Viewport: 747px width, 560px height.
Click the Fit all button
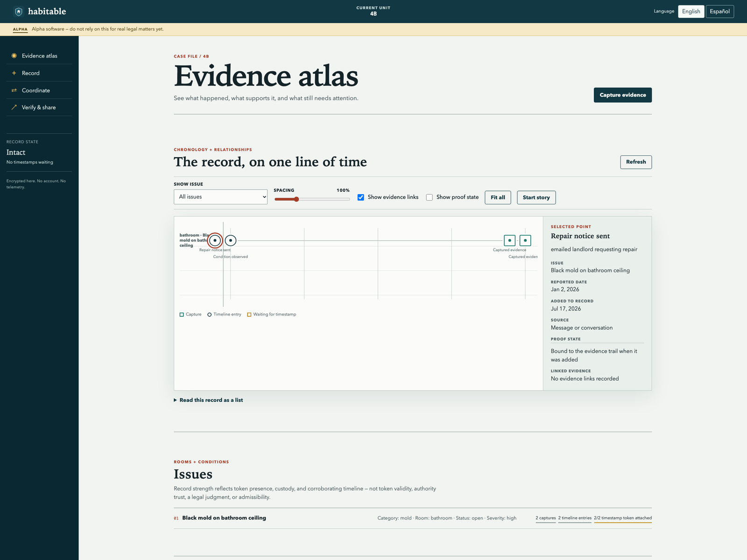pos(498,197)
